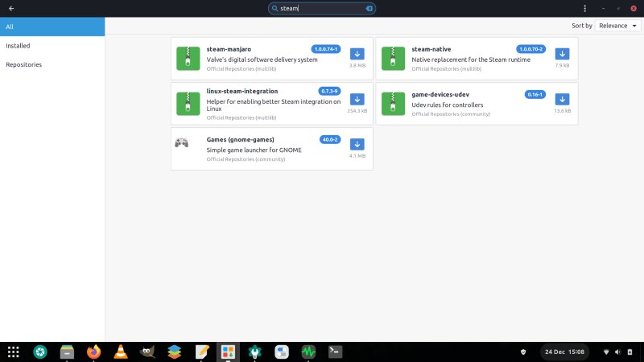Switch to the Repositories category
Image resolution: width=644 pixels, height=362 pixels.
52,64
